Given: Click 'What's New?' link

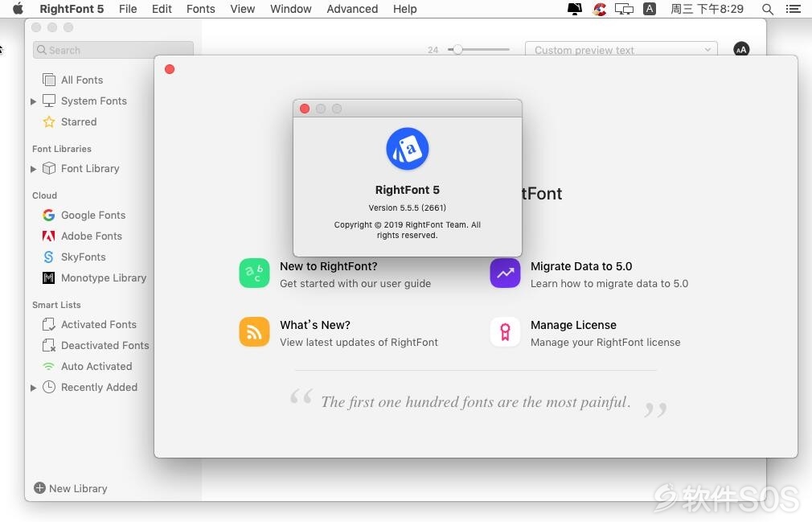Looking at the screenshot, I should tap(315, 325).
